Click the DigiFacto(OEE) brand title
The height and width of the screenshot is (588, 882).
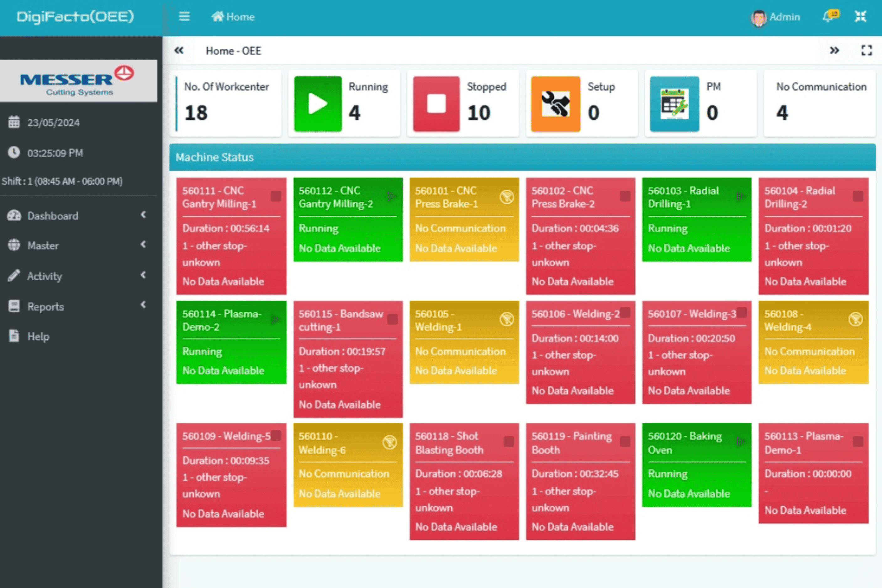click(75, 17)
